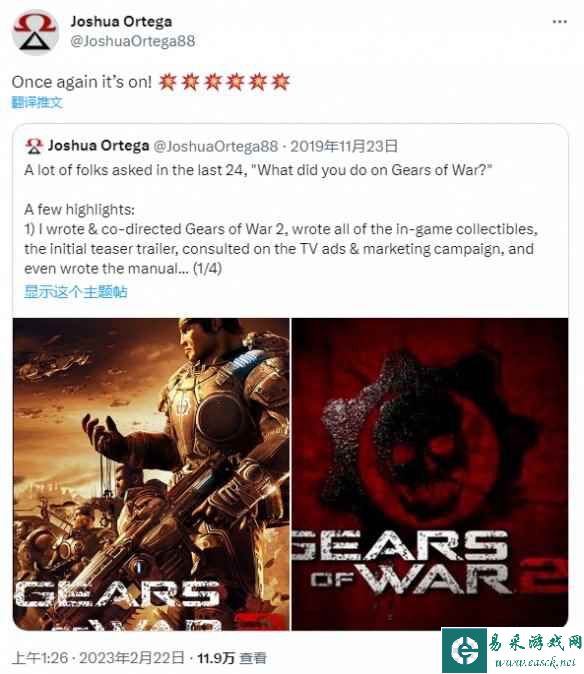The image size is (584, 674).
Task: Open the three-dot more options menu
Action: 560,21
